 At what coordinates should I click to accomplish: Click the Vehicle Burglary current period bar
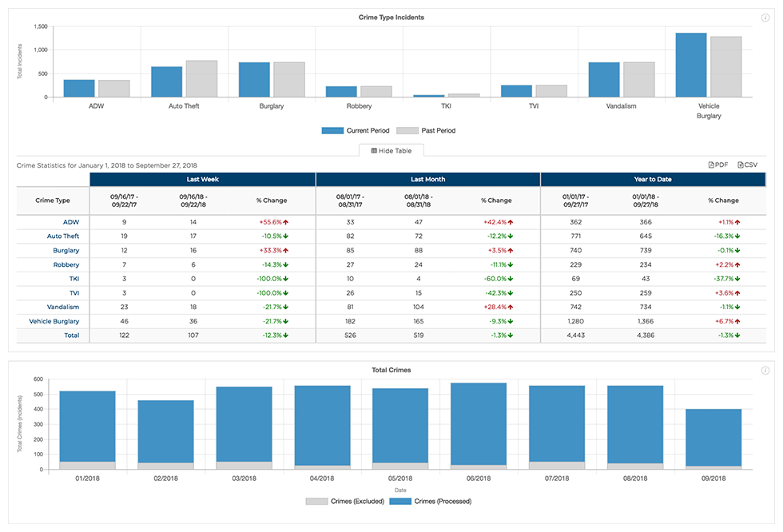coord(691,65)
